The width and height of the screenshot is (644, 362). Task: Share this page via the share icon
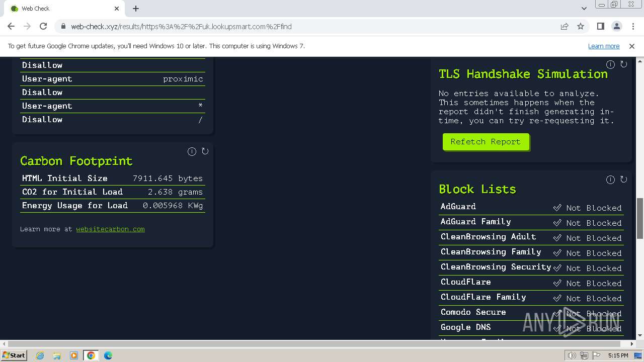point(565,26)
